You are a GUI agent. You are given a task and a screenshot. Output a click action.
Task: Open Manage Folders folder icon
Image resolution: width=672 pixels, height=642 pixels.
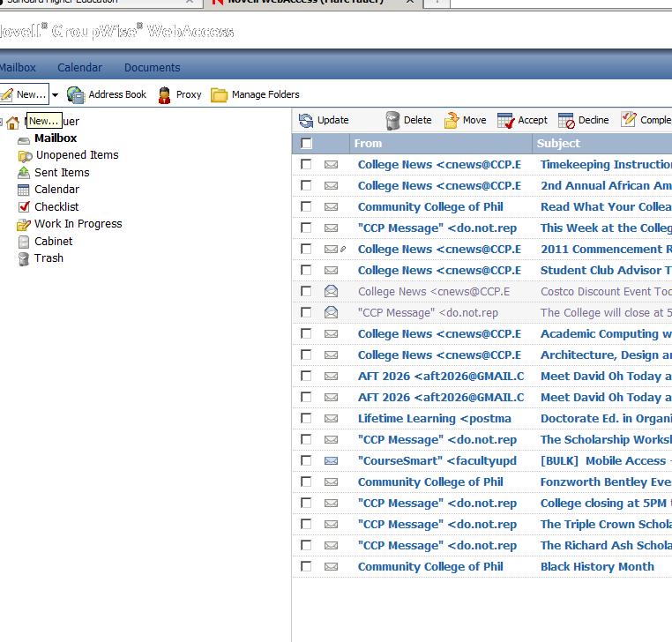click(x=219, y=94)
